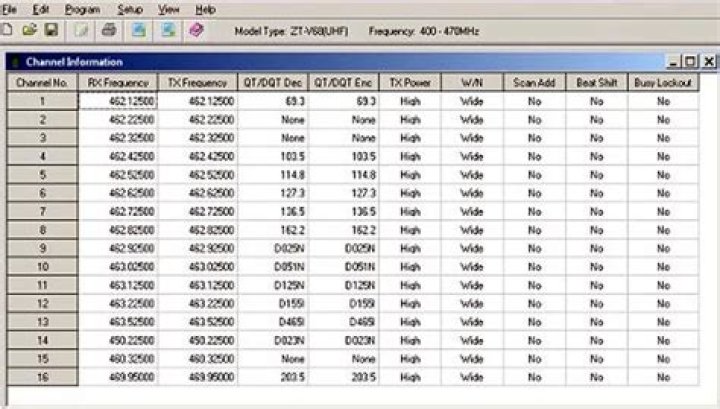720x409 pixels.
Task: Click QT/DQT Dec cell D025N of channel 9
Action: coord(273,248)
